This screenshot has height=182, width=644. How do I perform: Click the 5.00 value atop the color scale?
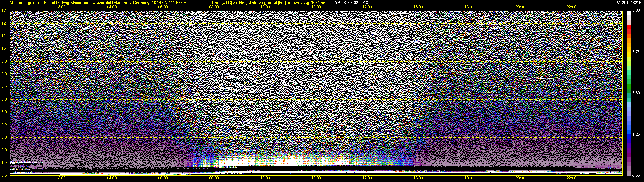tap(636, 10)
